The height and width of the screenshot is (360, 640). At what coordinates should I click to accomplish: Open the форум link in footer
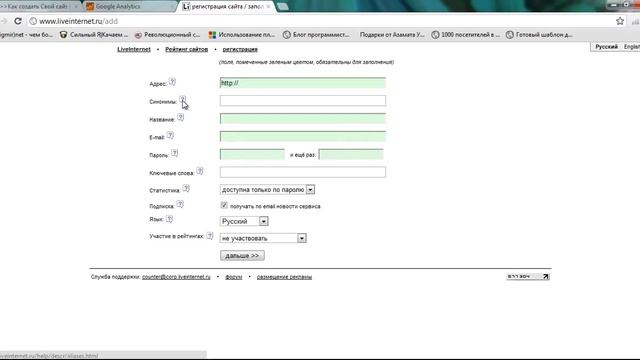point(233,277)
